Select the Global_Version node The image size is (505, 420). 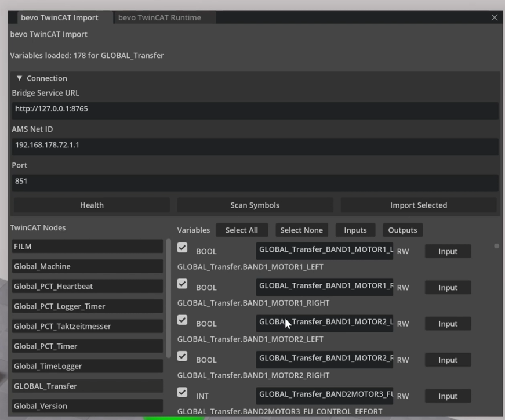point(88,406)
